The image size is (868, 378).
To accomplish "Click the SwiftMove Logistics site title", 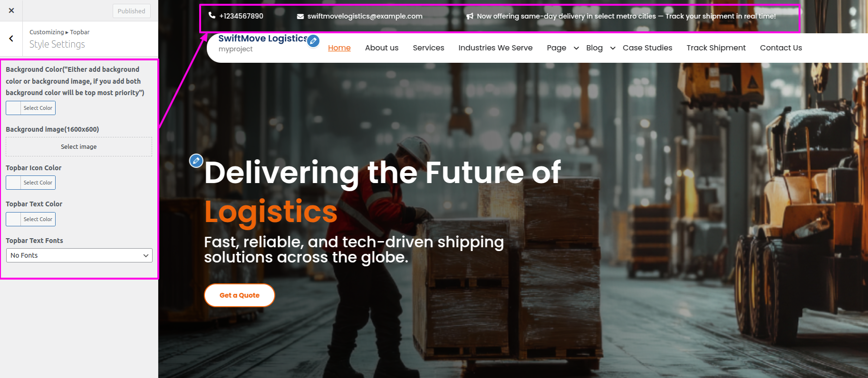I will pyautogui.click(x=263, y=39).
